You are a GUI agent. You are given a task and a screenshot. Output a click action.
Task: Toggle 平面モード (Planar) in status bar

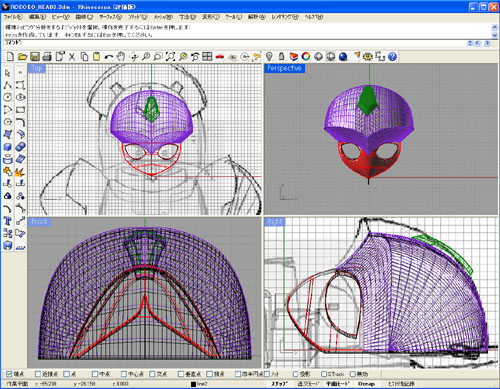(x=337, y=384)
